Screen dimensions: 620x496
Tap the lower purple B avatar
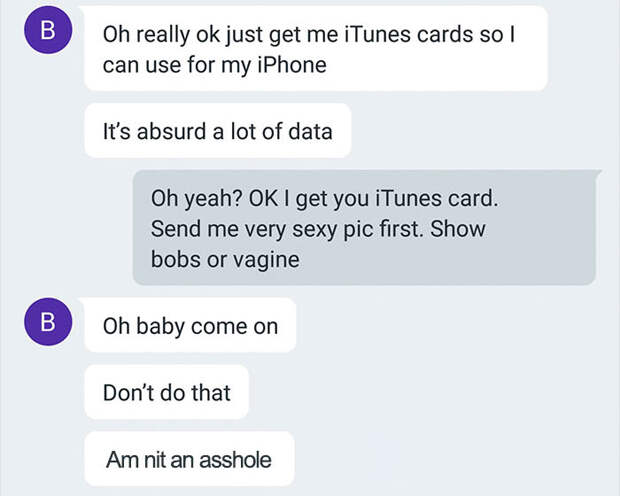pos(48,322)
